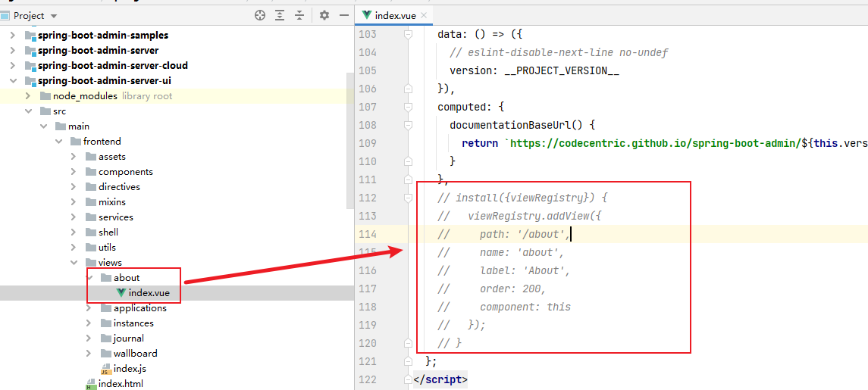Click the project tree vertical scrollbar

point(350,141)
